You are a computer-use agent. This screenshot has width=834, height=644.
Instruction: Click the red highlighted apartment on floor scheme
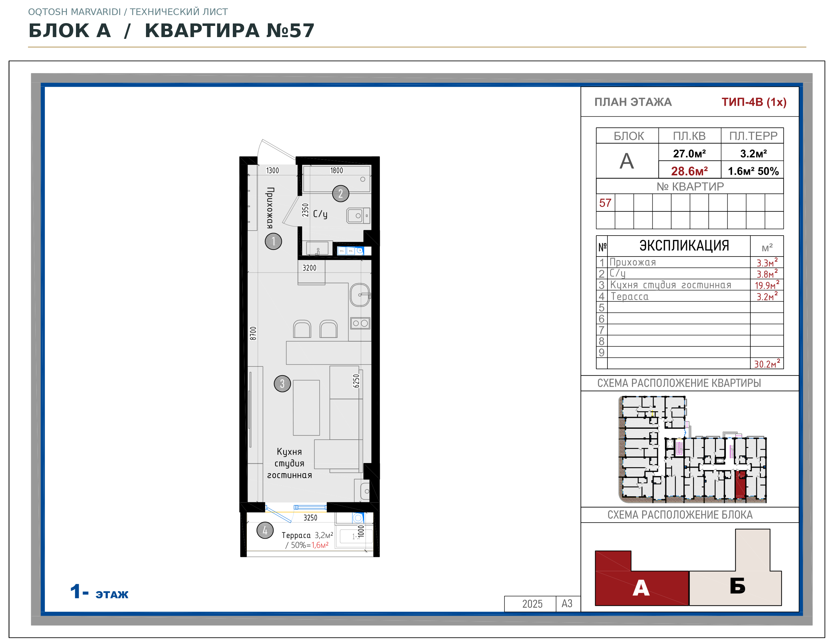(x=741, y=484)
